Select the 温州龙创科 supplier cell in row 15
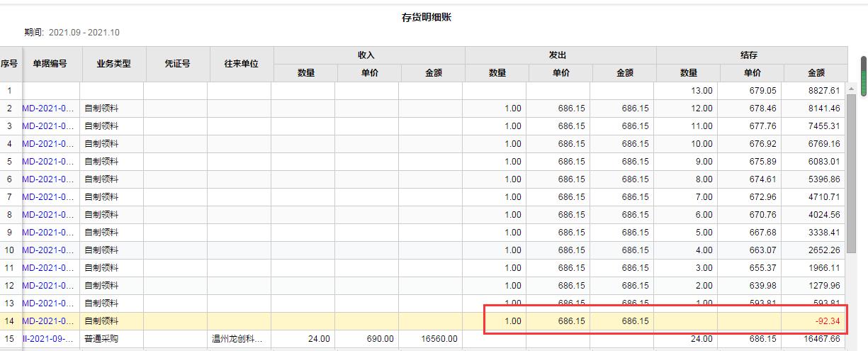868x351 pixels. click(238, 339)
